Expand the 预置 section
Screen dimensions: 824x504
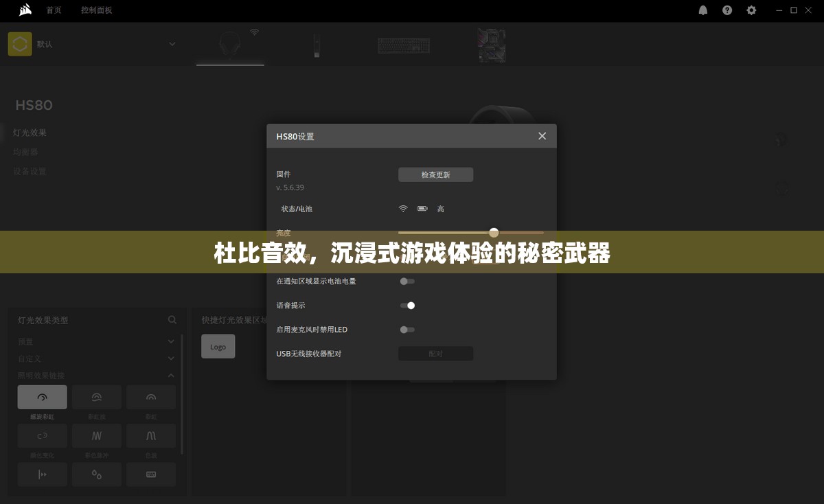(x=171, y=341)
